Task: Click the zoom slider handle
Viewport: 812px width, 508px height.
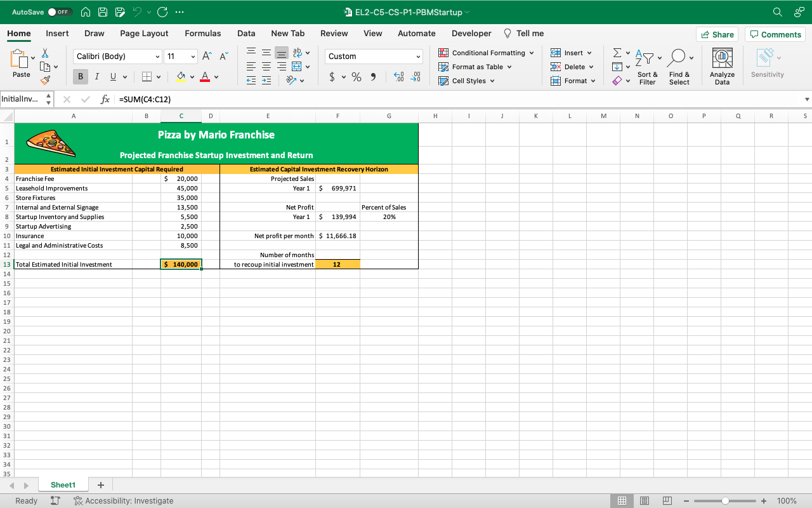Action: (x=725, y=501)
